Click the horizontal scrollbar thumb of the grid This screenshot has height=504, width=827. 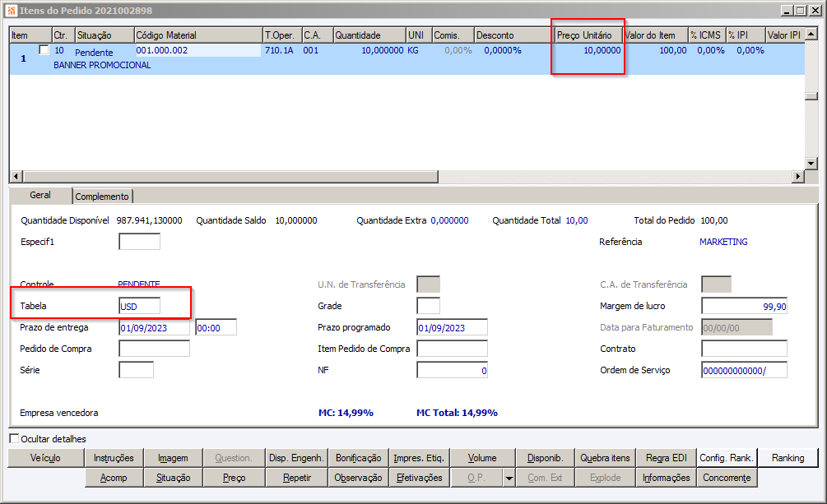[x=230, y=176]
